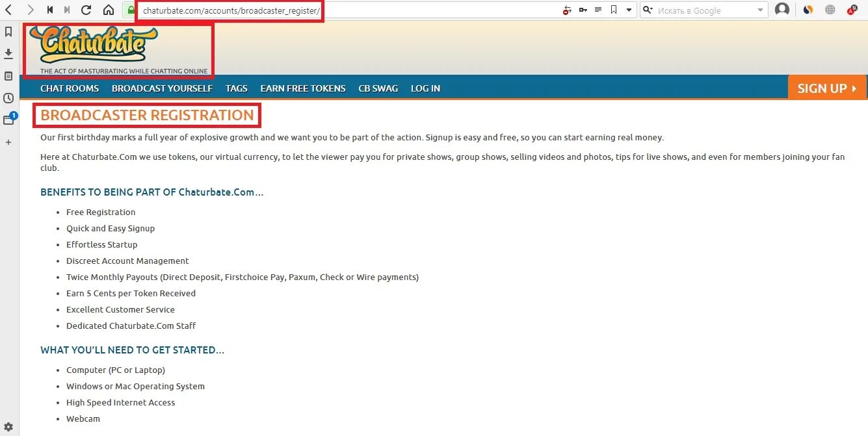The height and width of the screenshot is (436, 868).
Task: Click the BROADCASTER REGISTRATION heading
Action: coord(147,115)
